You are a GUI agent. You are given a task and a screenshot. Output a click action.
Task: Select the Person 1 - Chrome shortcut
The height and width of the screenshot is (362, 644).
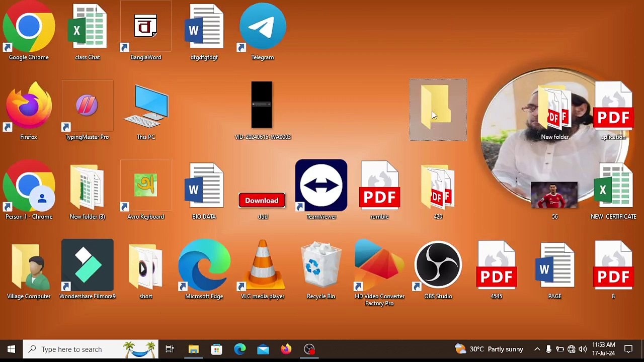click(x=29, y=191)
